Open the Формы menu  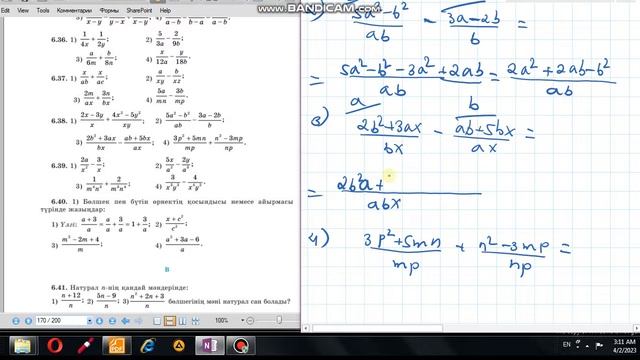[x=109, y=10]
